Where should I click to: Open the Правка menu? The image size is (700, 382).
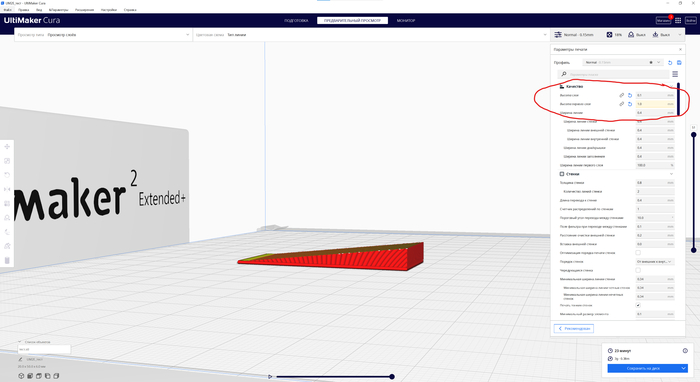24,9
